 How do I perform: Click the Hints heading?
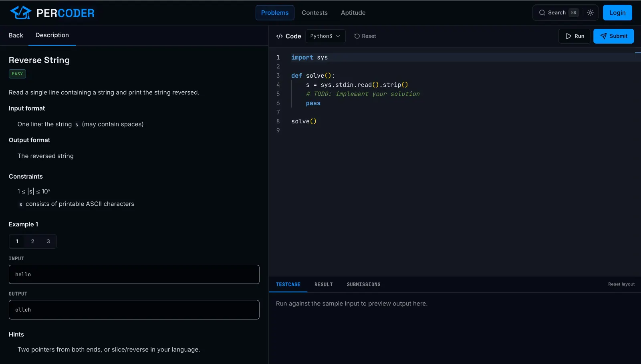(x=16, y=334)
